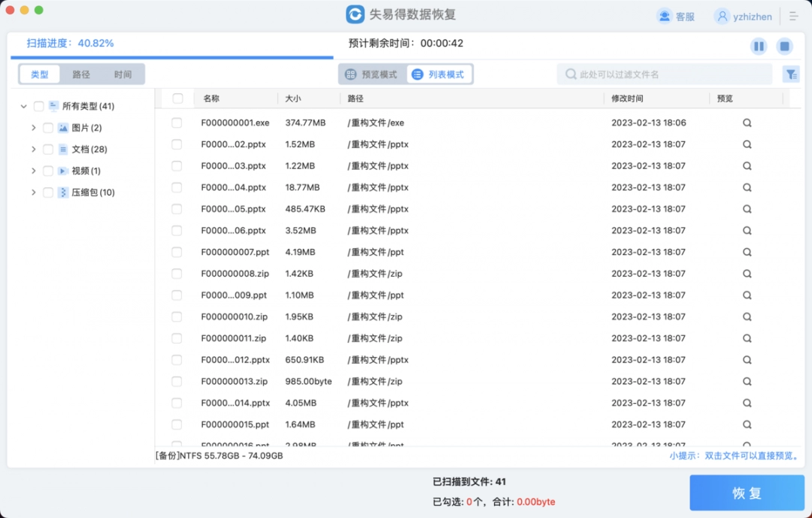Open the hamburger menu at top right
The height and width of the screenshot is (518, 812).
793,16
